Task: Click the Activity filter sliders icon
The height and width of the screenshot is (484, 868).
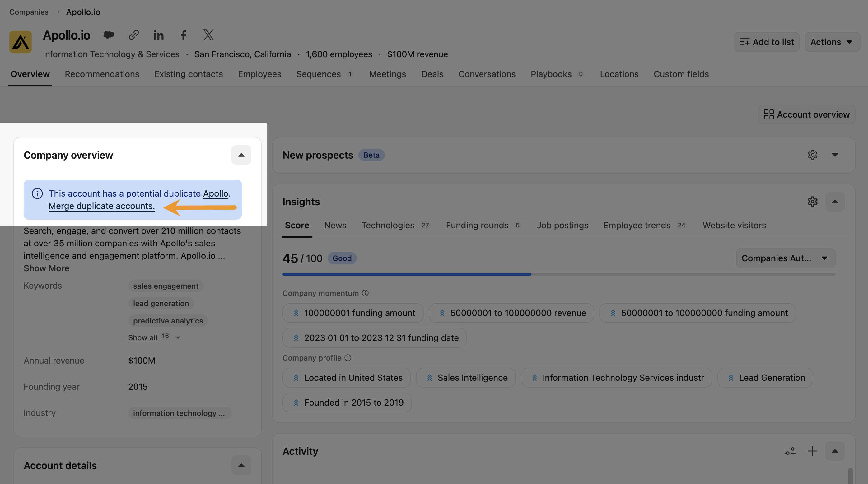Action: (790, 451)
